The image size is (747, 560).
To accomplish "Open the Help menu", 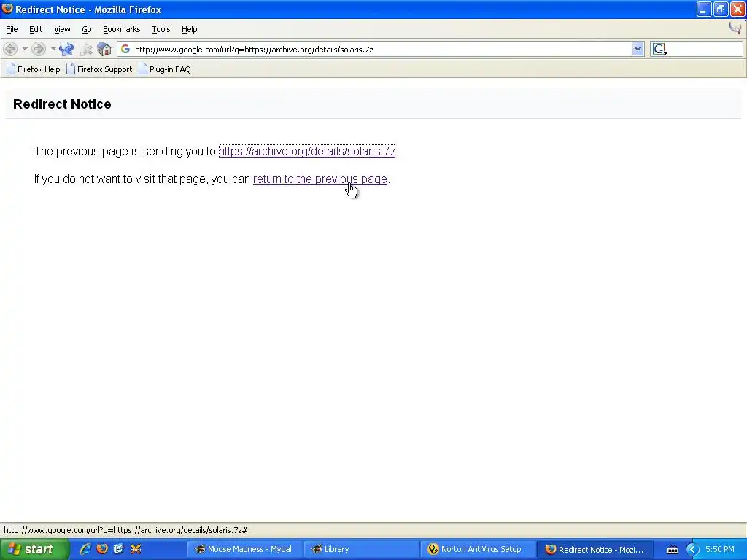I will point(189,29).
